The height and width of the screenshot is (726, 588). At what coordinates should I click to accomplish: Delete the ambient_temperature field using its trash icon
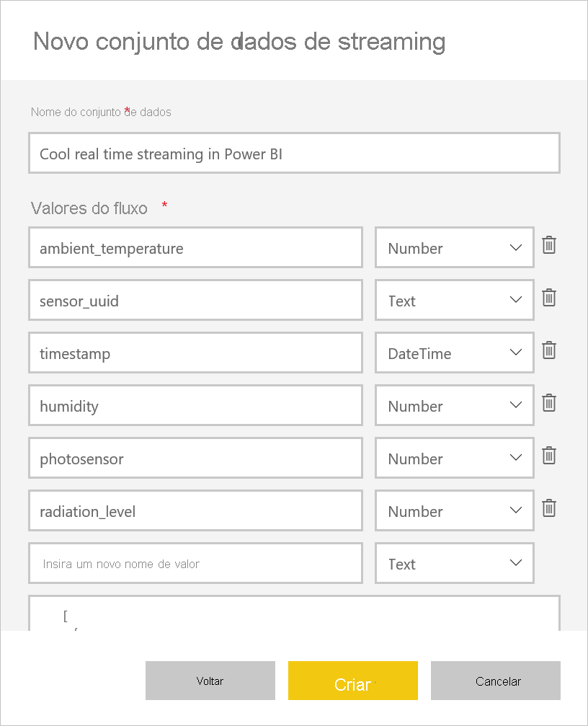(549, 245)
